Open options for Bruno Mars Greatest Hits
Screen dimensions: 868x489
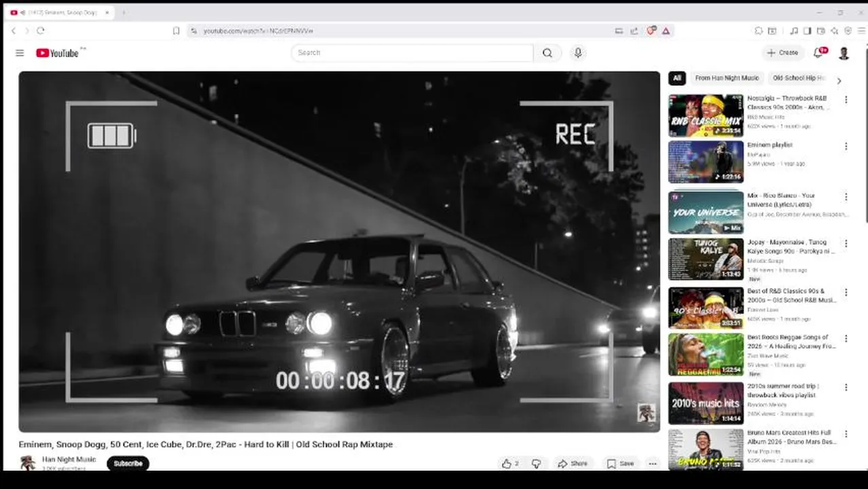click(x=846, y=433)
